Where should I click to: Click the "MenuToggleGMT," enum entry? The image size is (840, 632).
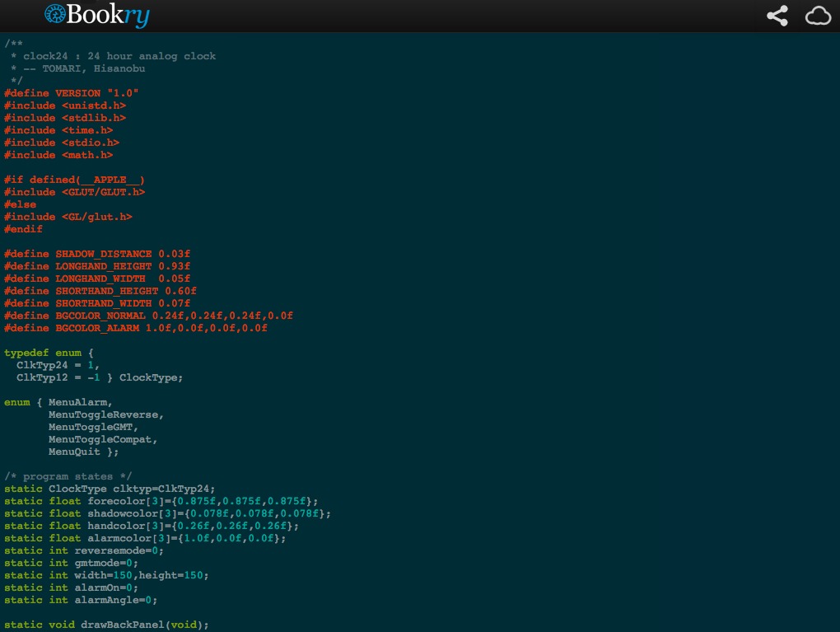(93, 427)
